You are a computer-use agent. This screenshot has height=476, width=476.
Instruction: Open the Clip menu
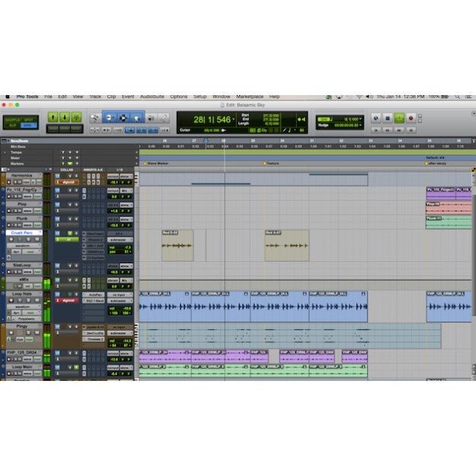pyautogui.click(x=112, y=97)
